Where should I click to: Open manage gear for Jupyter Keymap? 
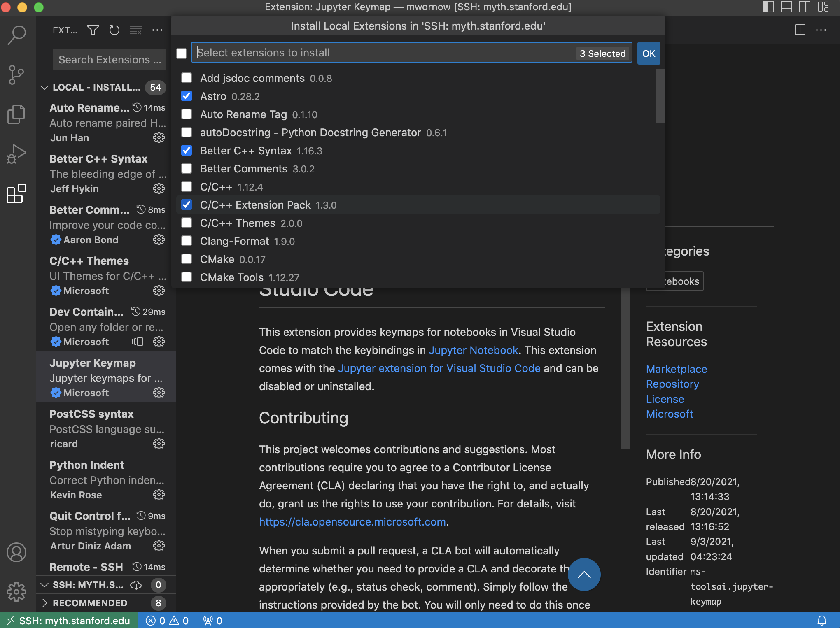click(x=159, y=393)
